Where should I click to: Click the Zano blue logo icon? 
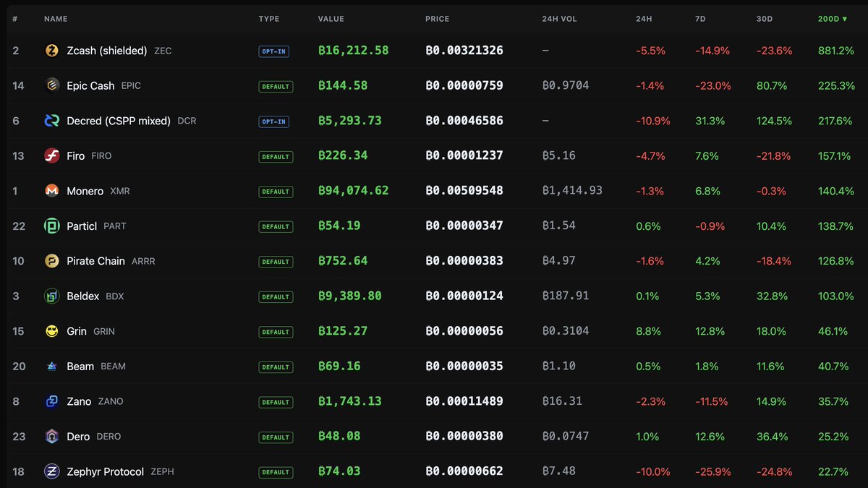click(x=52, y=401)
